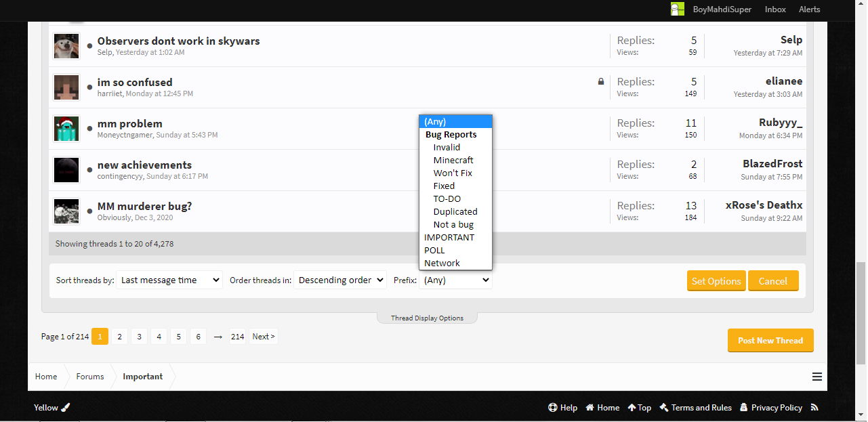Viewport: 868px width, 422px height.
Task: Click the scrollbar up arrow
Action: pos(861,5)
